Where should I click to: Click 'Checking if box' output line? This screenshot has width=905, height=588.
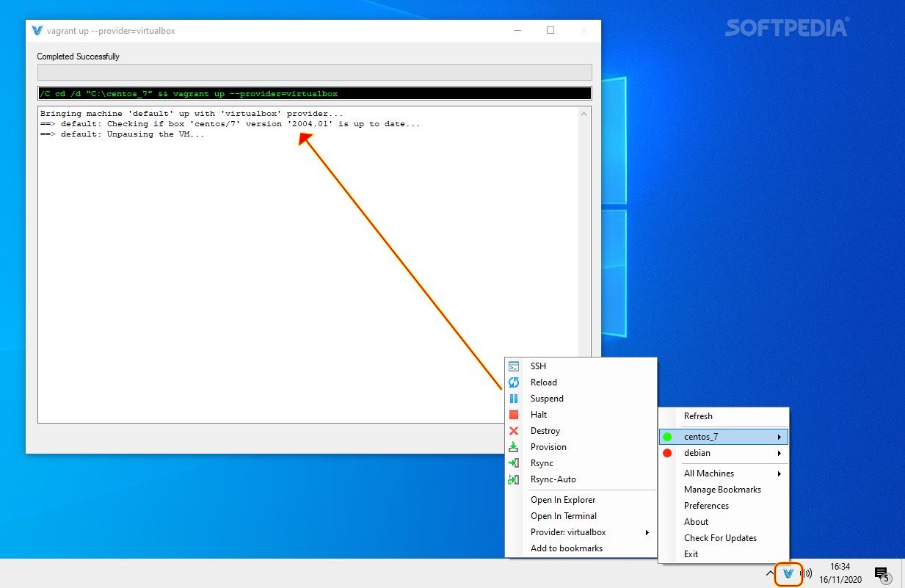pyautogui.click(x=230, y=124)
